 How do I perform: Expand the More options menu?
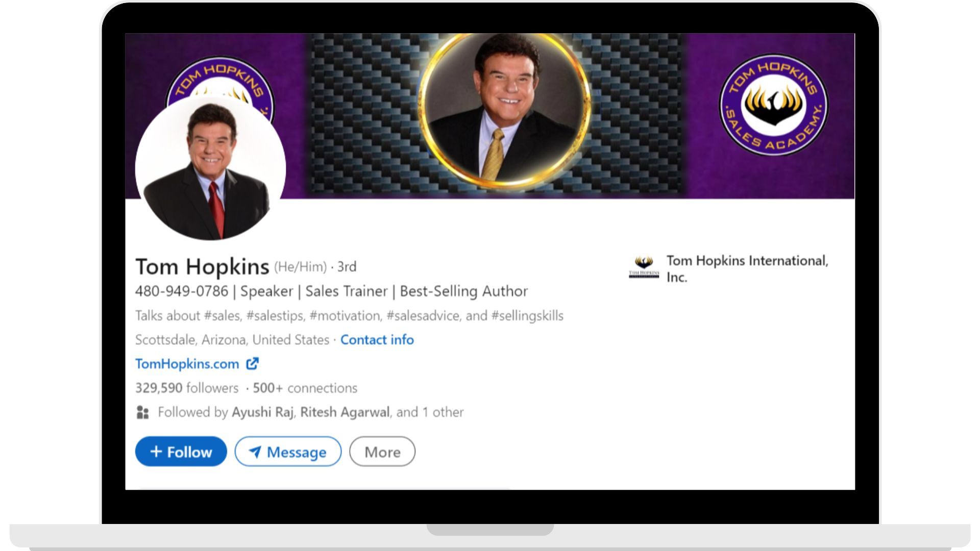click(x=382, y=452)
